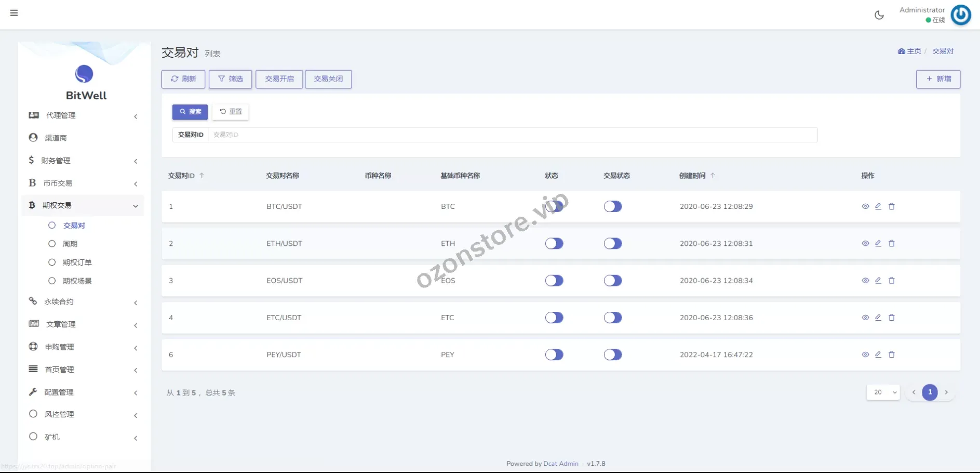The height and width of the screenshot is (473, 980).
Task: Toggle status switch for ETH/USDT
Action: tap(554, 243)
